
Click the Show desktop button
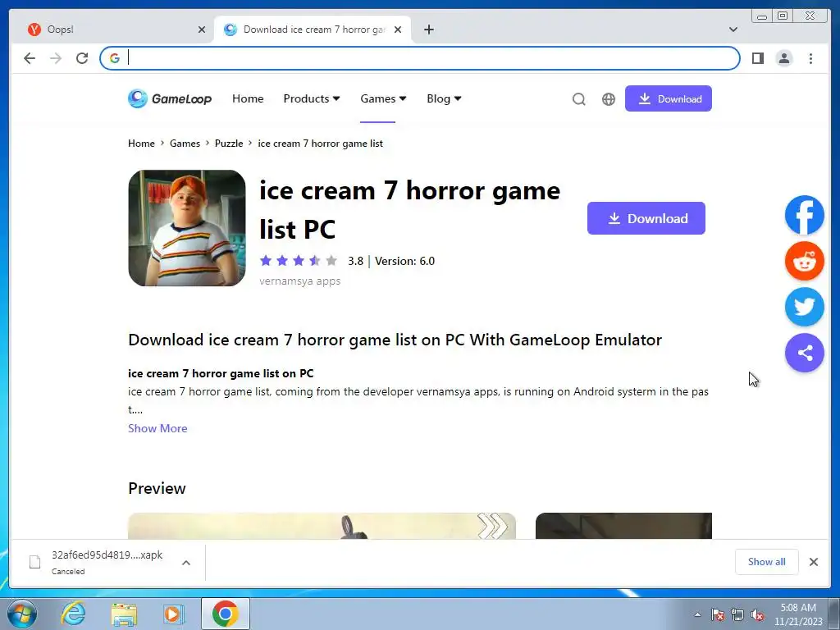(834, 614)
